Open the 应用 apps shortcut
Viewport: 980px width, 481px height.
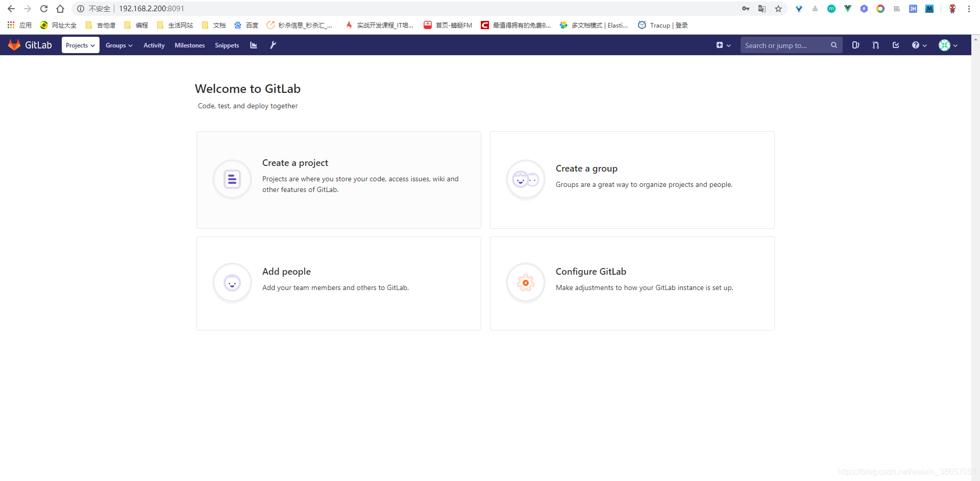[19, 25]
